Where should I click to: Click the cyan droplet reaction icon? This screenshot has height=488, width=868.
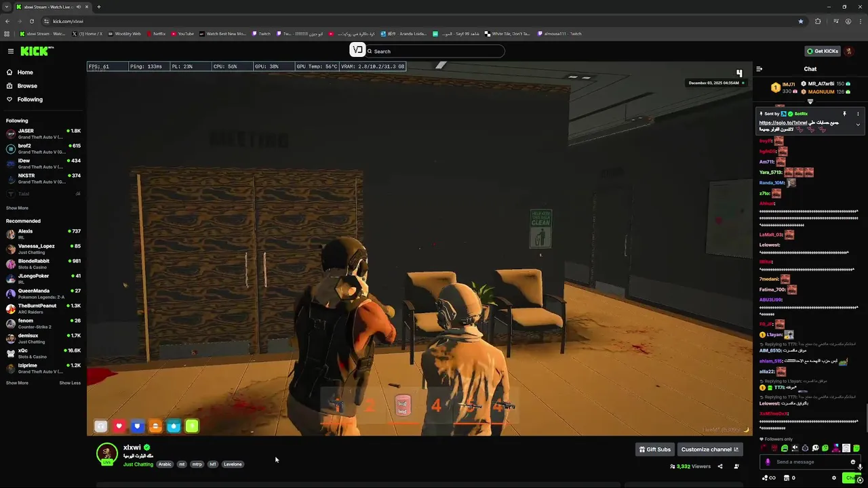tap(174, 426)
